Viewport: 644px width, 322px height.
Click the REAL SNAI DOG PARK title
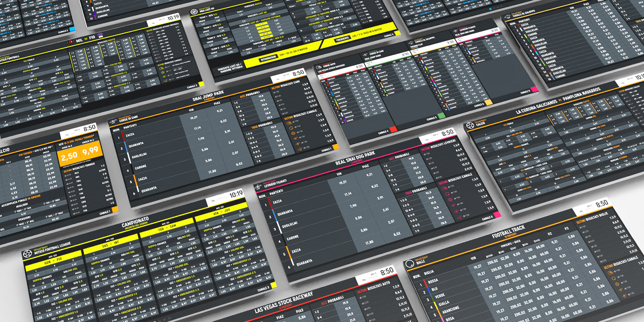click(x=355, y=158)
